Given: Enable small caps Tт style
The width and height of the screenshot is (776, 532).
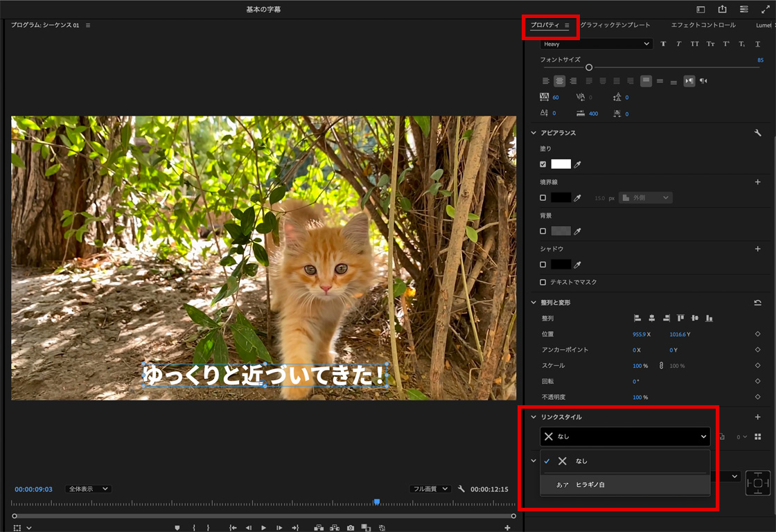Looking at the screenshot, I should coord(711,44).
